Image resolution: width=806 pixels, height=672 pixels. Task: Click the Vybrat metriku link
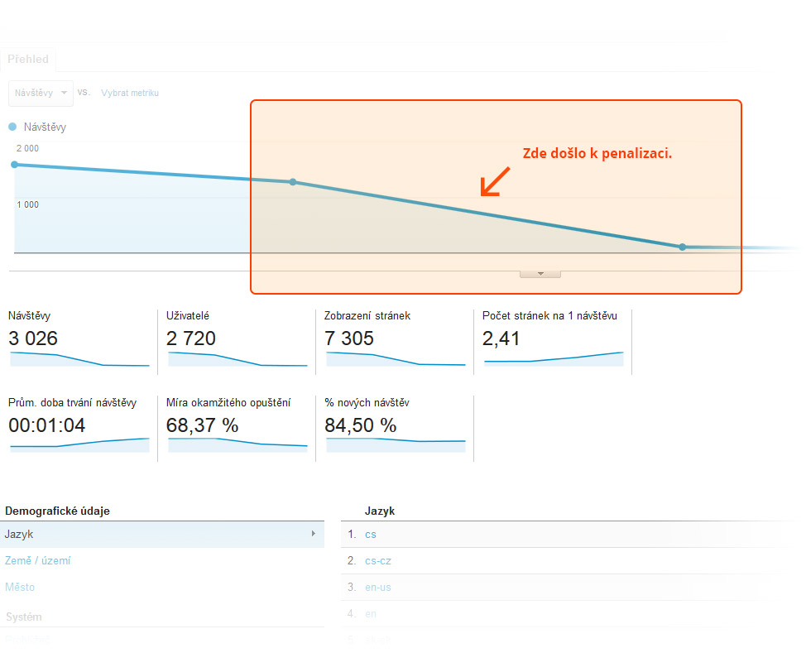[x=130, y=93]
